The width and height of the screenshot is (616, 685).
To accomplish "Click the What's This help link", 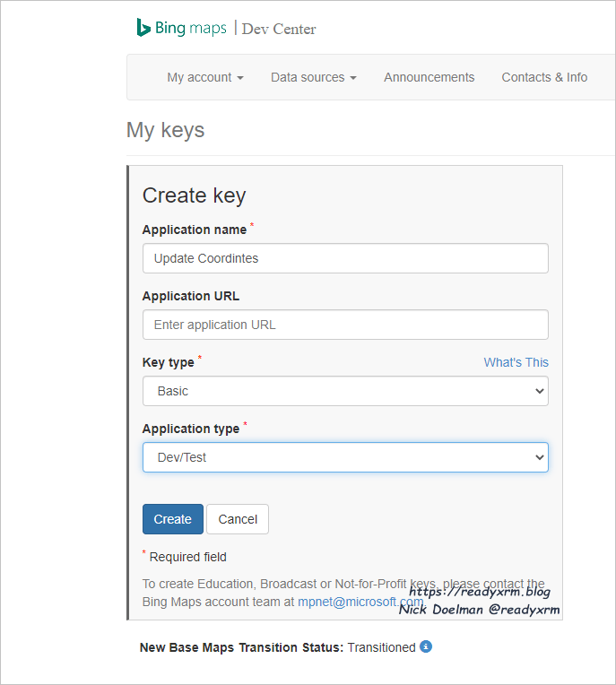I will pos(516,362).
